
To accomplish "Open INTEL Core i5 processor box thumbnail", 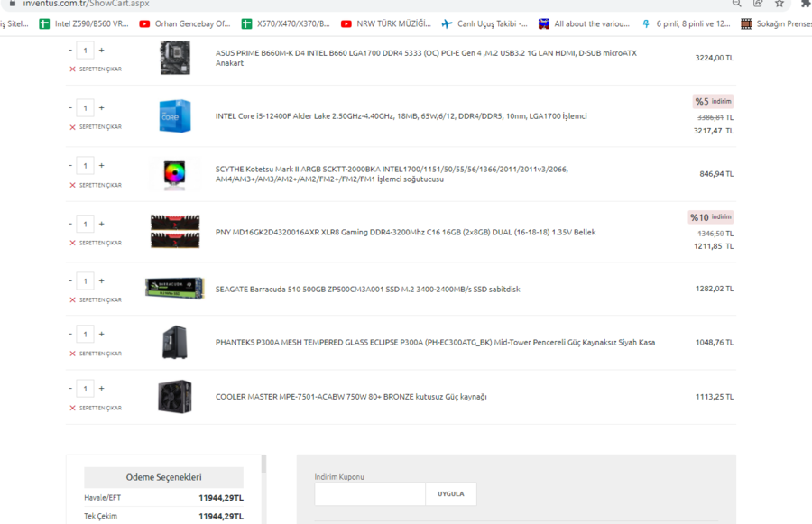I will tap(175, 116).
